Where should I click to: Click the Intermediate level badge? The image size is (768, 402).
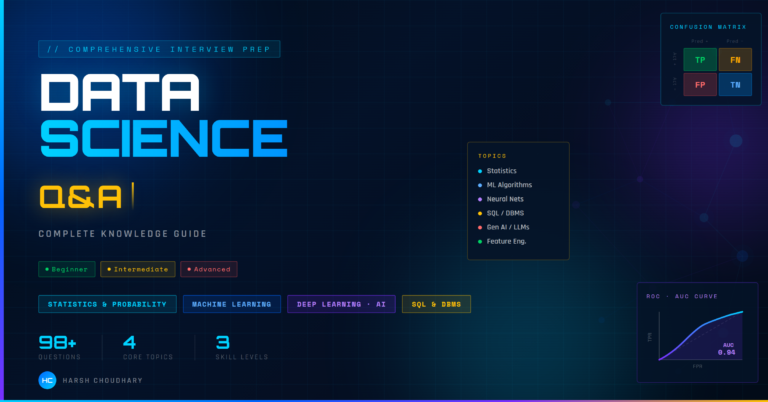(x=138, y=269)
